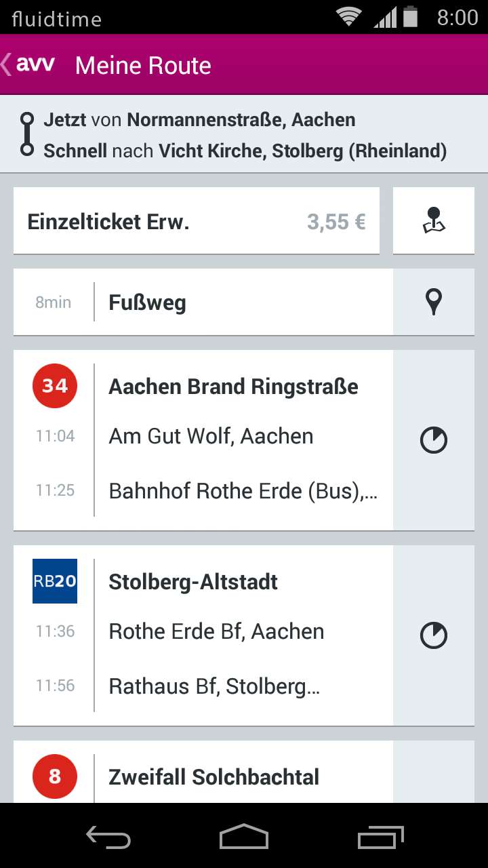Tap stop Rothe Erde Bf, Aachen
Viewport: 488px width, 868px height.
point(216,631)
